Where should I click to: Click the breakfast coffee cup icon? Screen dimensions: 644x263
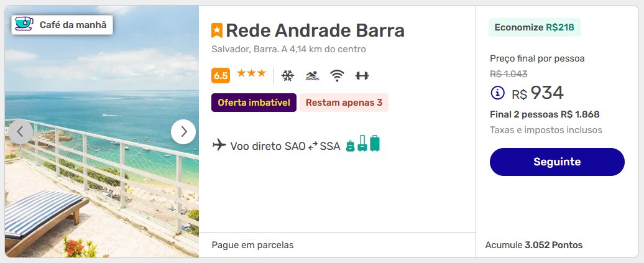tap(24, 24)
